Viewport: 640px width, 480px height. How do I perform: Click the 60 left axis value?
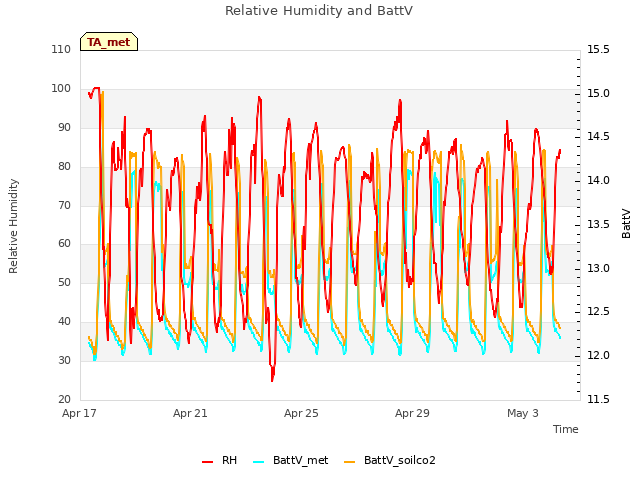pyautogui.click(x=64, y=244)
